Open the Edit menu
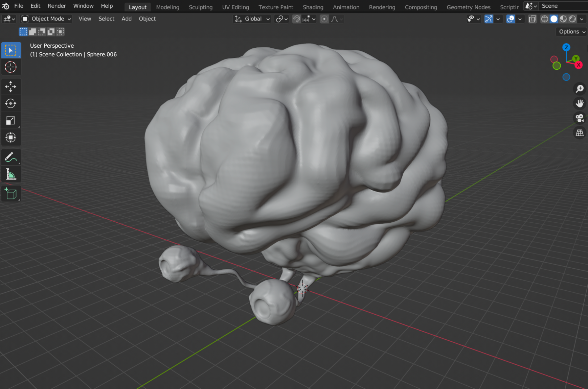 tap(35, 6)
